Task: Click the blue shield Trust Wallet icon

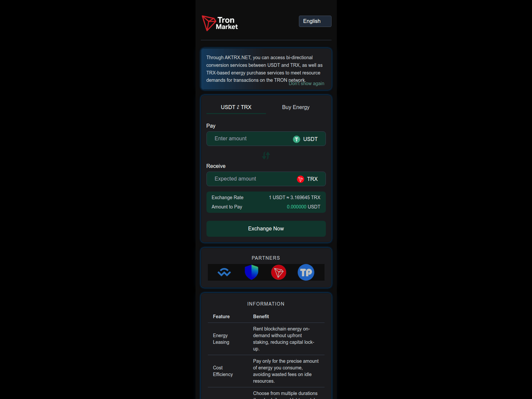Action: click(251, 272)
